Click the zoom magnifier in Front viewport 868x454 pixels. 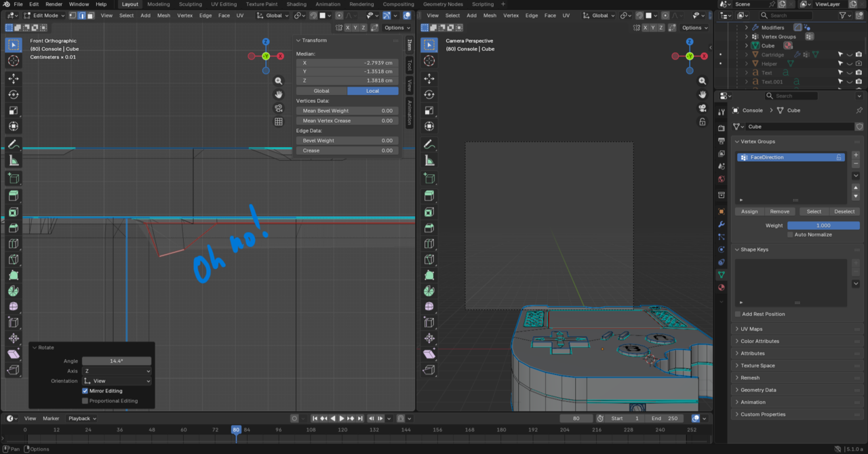279,81
